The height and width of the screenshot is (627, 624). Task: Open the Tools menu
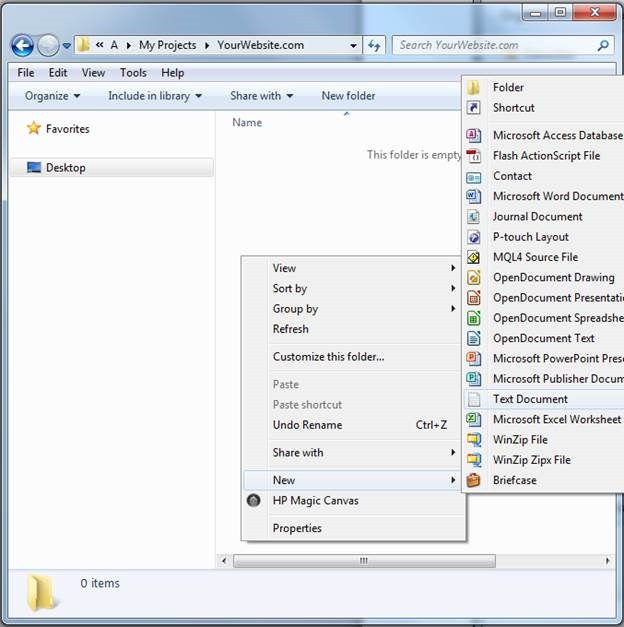[x=133, y=73]
